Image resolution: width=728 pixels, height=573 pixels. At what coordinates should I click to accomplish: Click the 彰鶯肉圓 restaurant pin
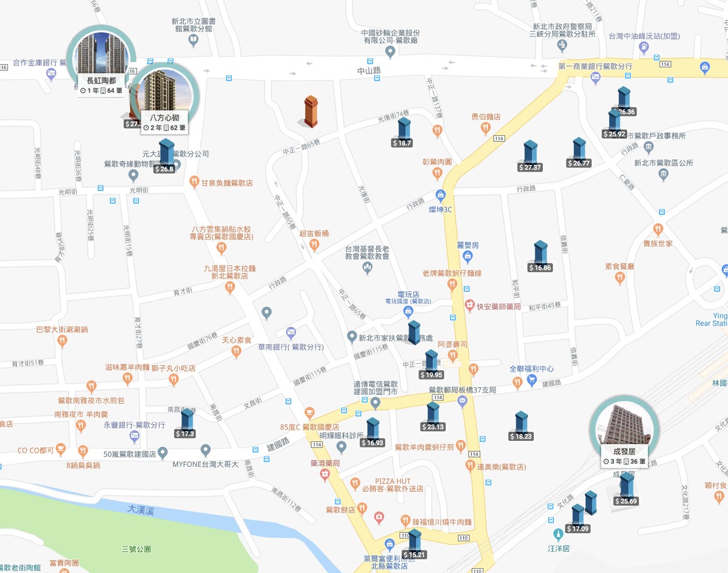[437, 173]
